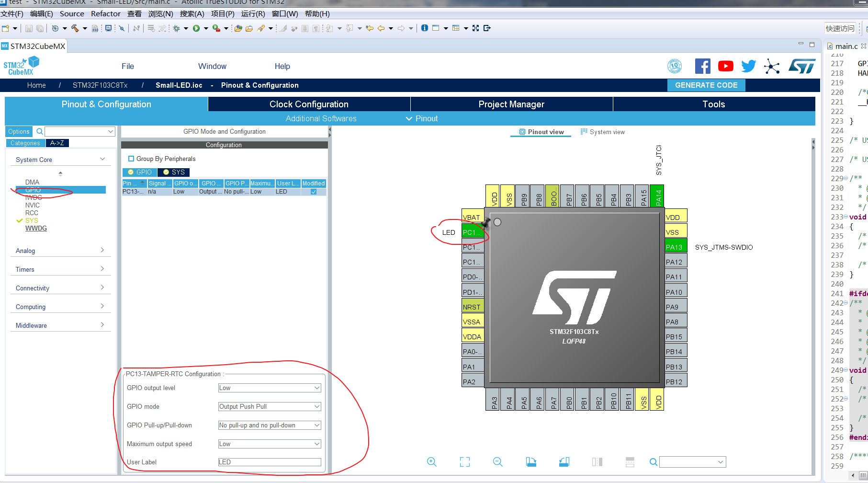Click the peripheral search combo box

coord(80,131)
